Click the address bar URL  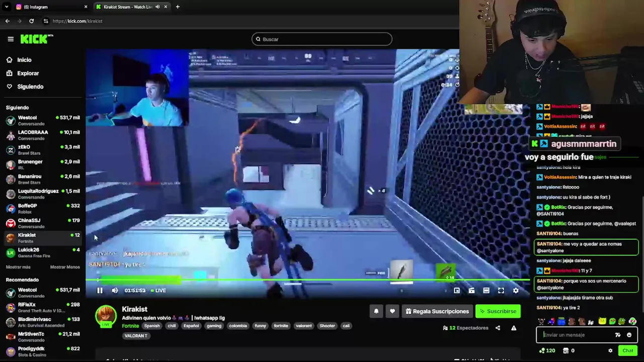77,21
